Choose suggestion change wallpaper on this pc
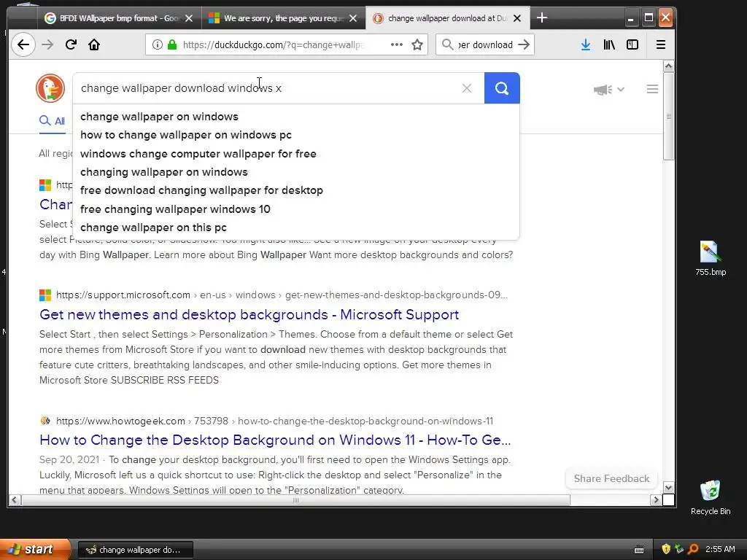The width and height of the screenshot is (747, 560). [153, 227]
